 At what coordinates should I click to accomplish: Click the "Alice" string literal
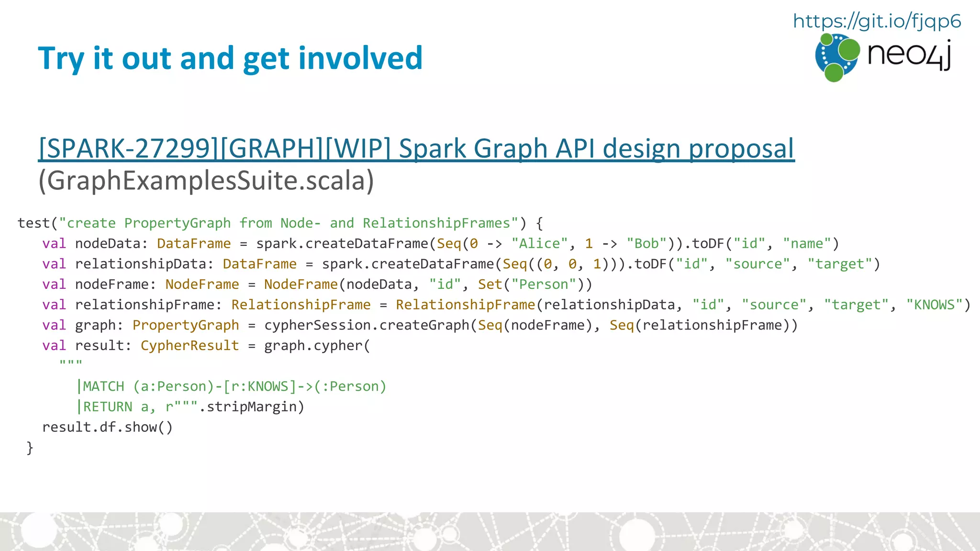coord(539,244)
